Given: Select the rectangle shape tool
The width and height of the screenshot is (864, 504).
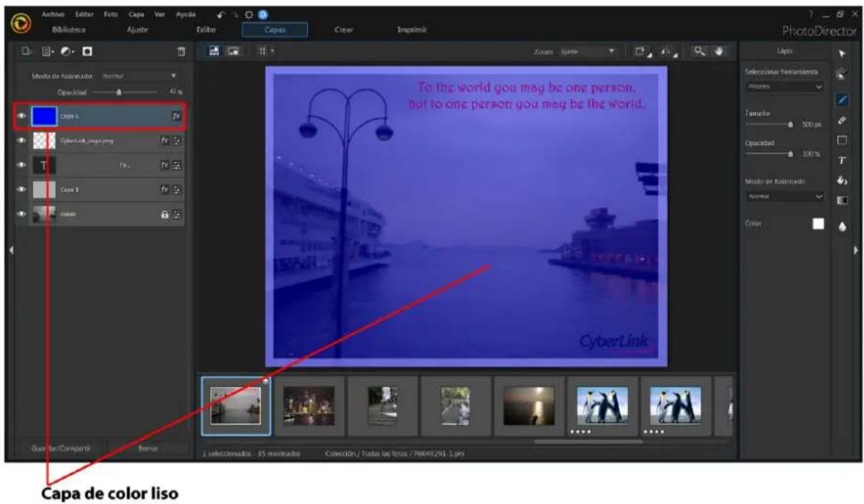Looking at the screenshot, I should [x=843, y=141].
